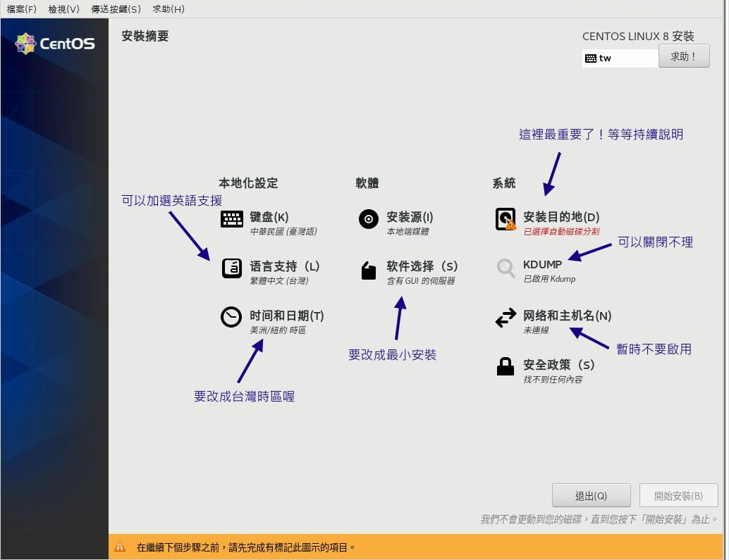Open network and hostname arrows icon
Image resolution: width=729 pixels, height=560 pixels.
coord(506,318)
